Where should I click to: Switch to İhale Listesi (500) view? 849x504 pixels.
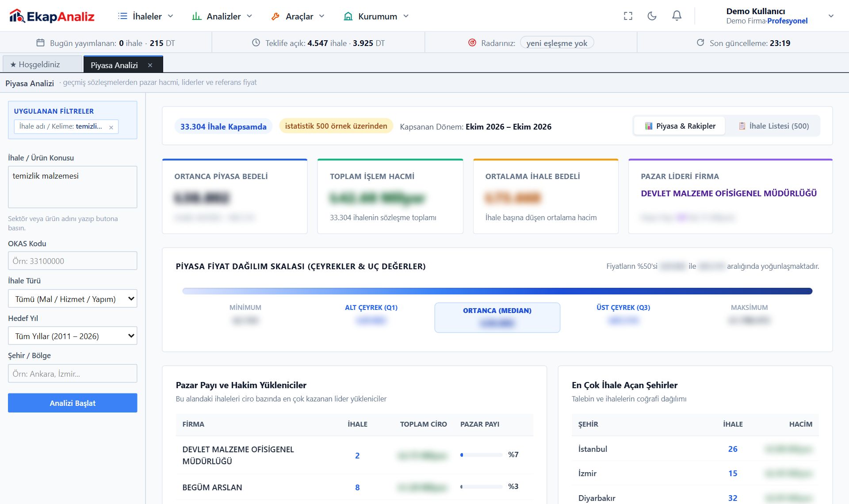click(x=774, y=126)
